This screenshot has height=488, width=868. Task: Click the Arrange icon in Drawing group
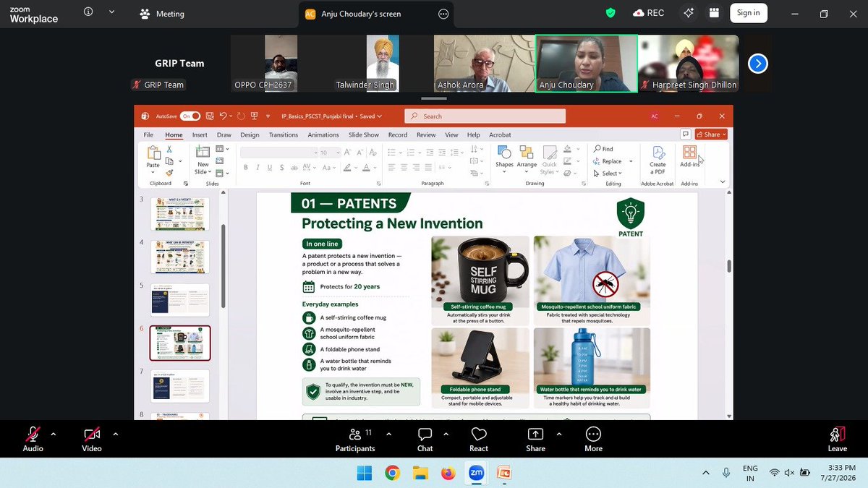(527, 153)
